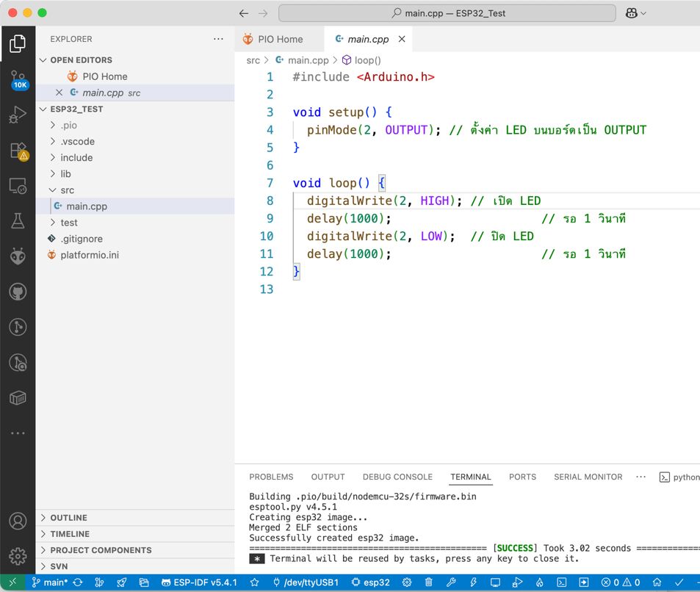
Task: Open the Run and Debug view
Action: coord(18,115)
